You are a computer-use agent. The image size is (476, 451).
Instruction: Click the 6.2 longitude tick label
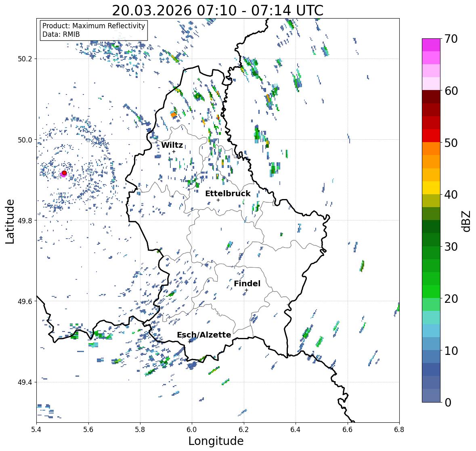244,430
